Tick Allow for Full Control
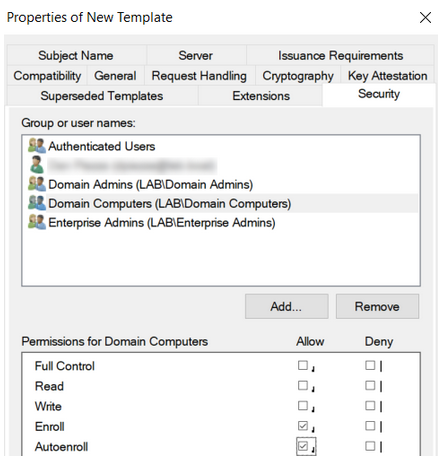This screenshot has width=438, height=458. point(303,365)
